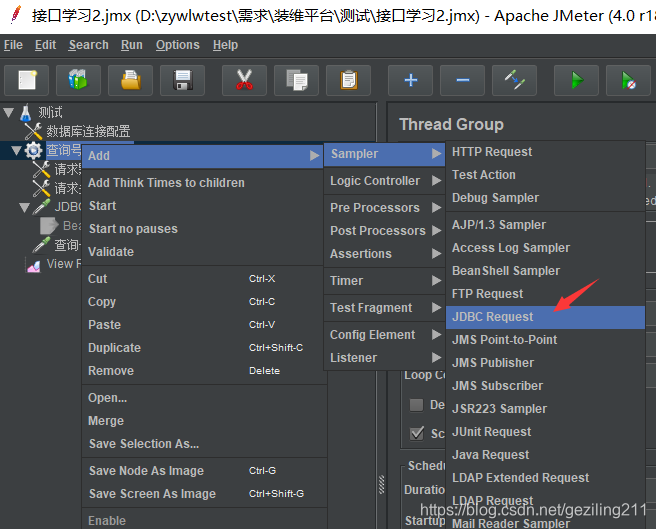Click Duplicate in context menu

[203, 348]
